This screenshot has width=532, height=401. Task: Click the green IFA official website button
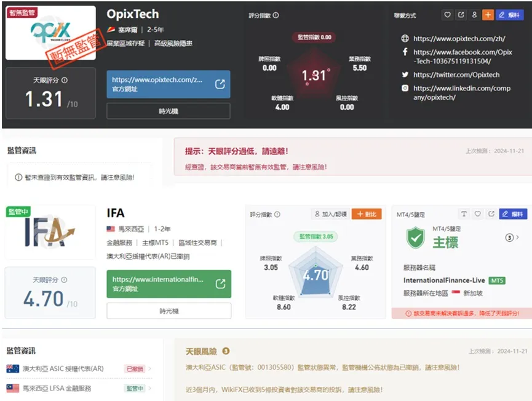pos(169,284)
